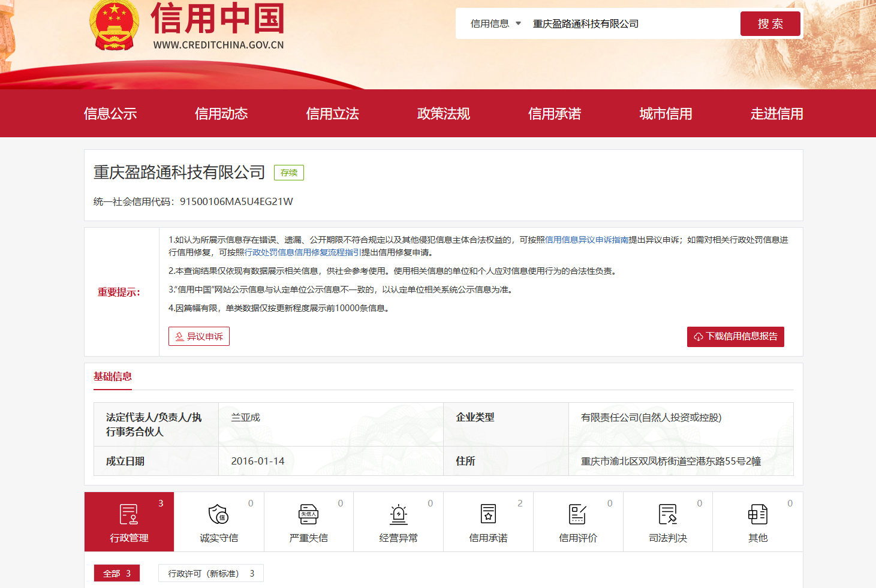Open the 严重失信 category icon
This screenshot has width=876, height=588.
click(x=308, y=514)
